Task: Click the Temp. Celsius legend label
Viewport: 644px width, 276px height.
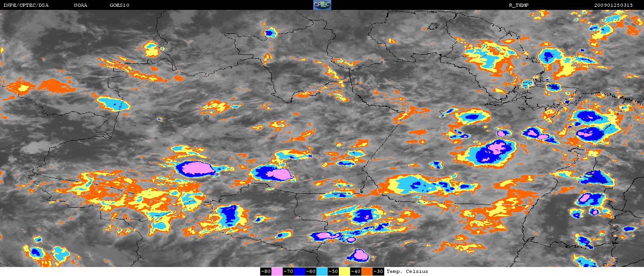Action: pyautogui.click(x=407, y=272)
